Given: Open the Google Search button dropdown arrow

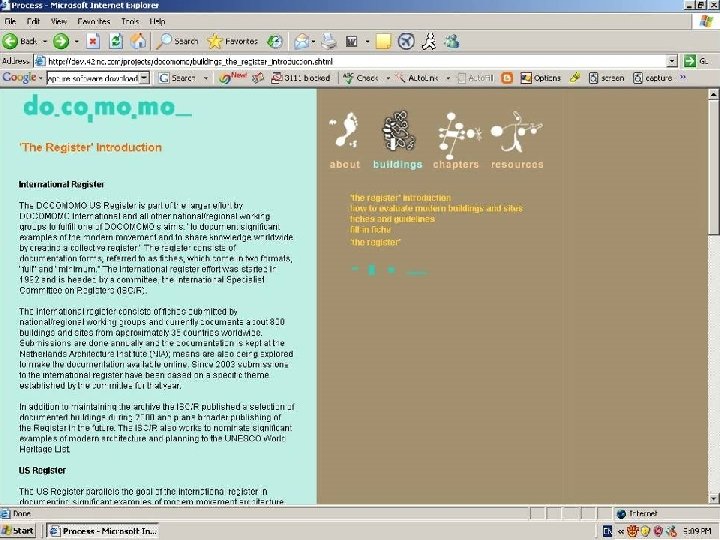Looking at the screenshot, I should [205, 79].
